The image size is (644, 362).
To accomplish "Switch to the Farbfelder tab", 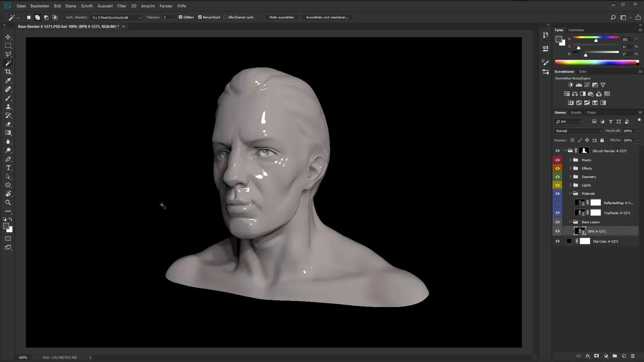I will pos(576,30).
